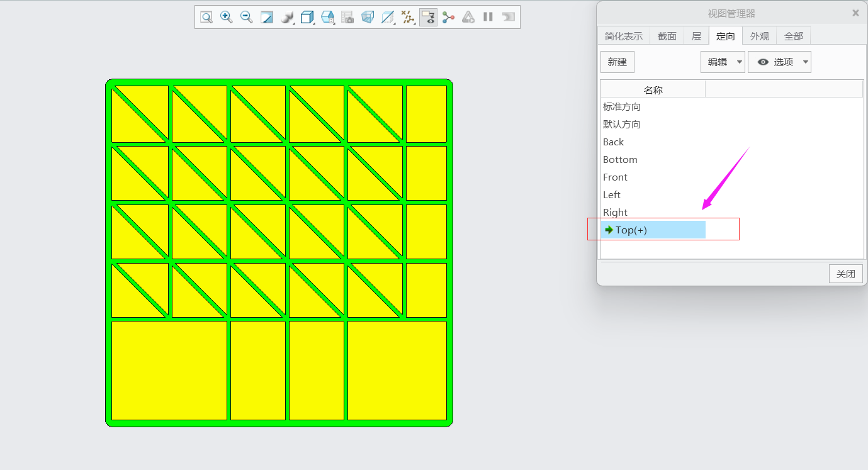Switch to the 截面 tab
Screen dimensions: 868x470
tap(667, 36)
